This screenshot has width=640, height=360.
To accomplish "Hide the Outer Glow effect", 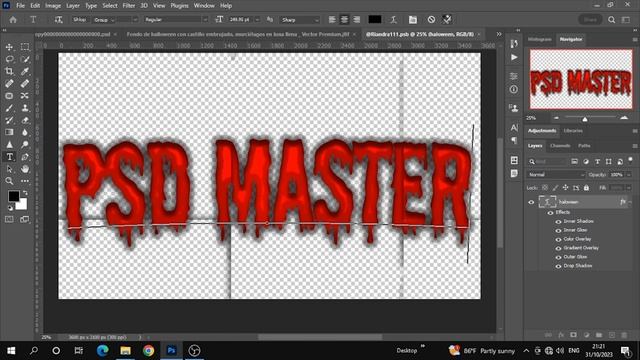I will (x=558, y=258).
